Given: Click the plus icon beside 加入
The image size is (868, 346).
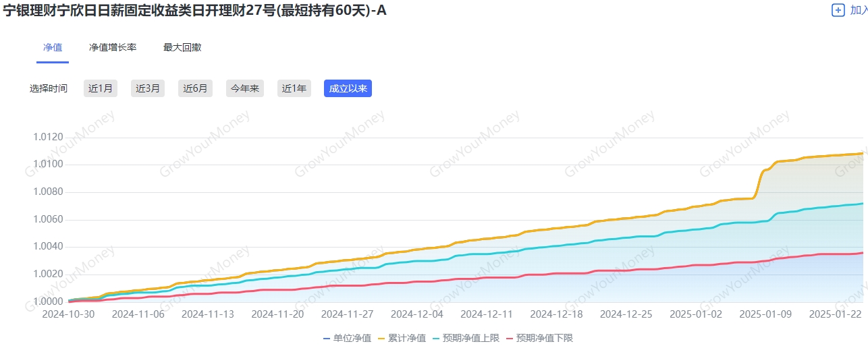Looking at the screenshot, I should [838, 10].
